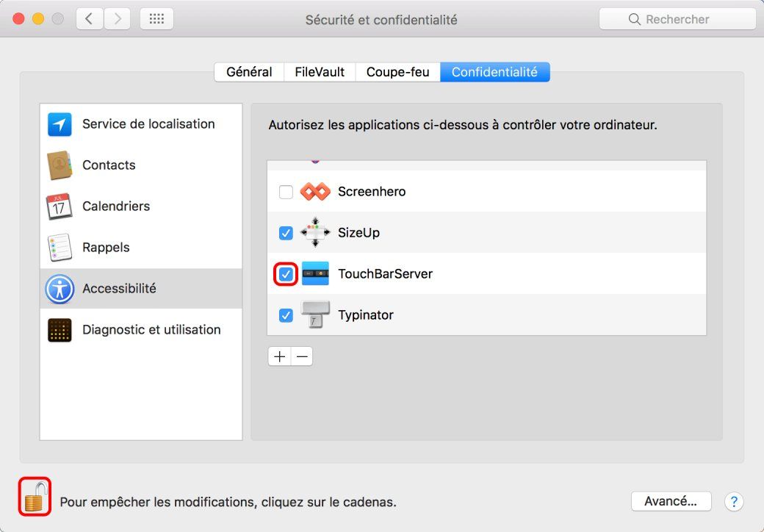Screen dimensions: 764x532
Task: Remove selected app with the minus button
Action: [301, 356]
